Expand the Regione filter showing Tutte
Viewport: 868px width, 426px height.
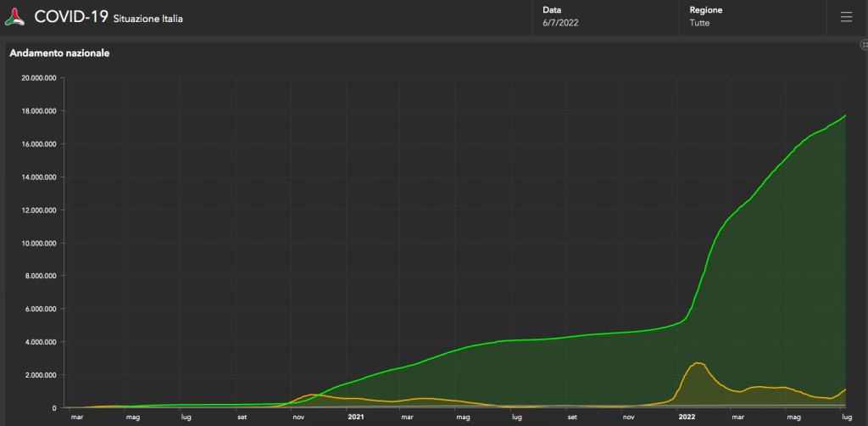click(x=751, y=17)
